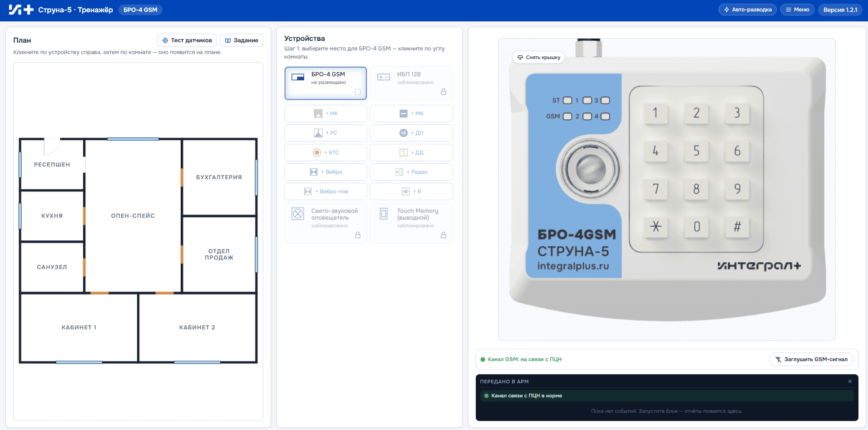868x430 pixels.
Task: Click the ДП smoke detector icon
Action: [x=404, y=133]
